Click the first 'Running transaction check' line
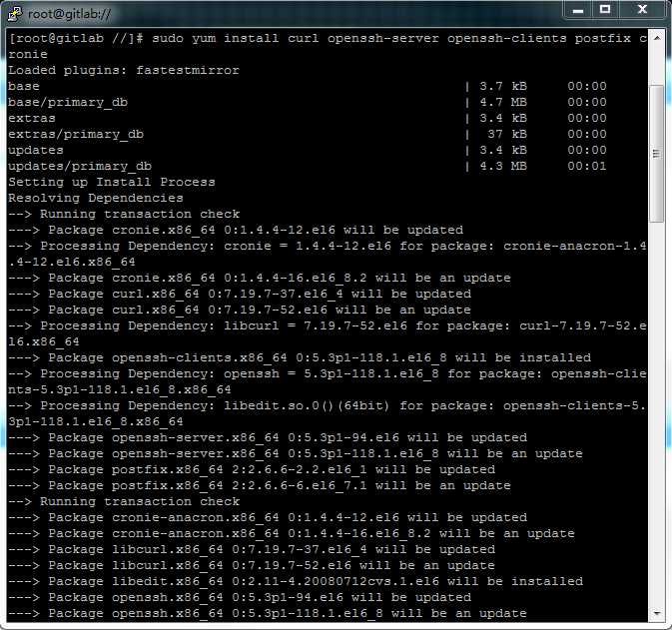The image size is (672, 630). click(x=124, y=214)
